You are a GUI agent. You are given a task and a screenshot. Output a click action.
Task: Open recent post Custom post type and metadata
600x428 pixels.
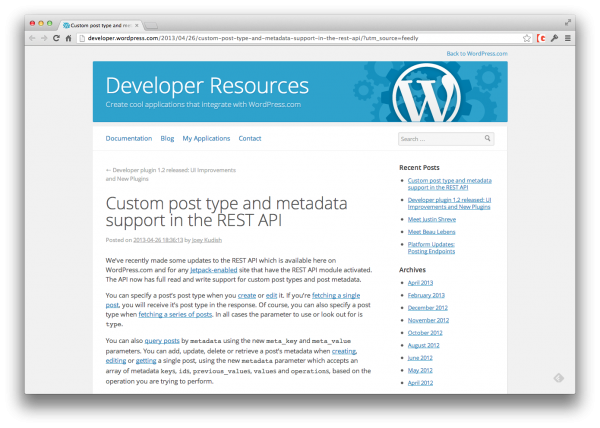pyautogui.click(x=450, y=184)
